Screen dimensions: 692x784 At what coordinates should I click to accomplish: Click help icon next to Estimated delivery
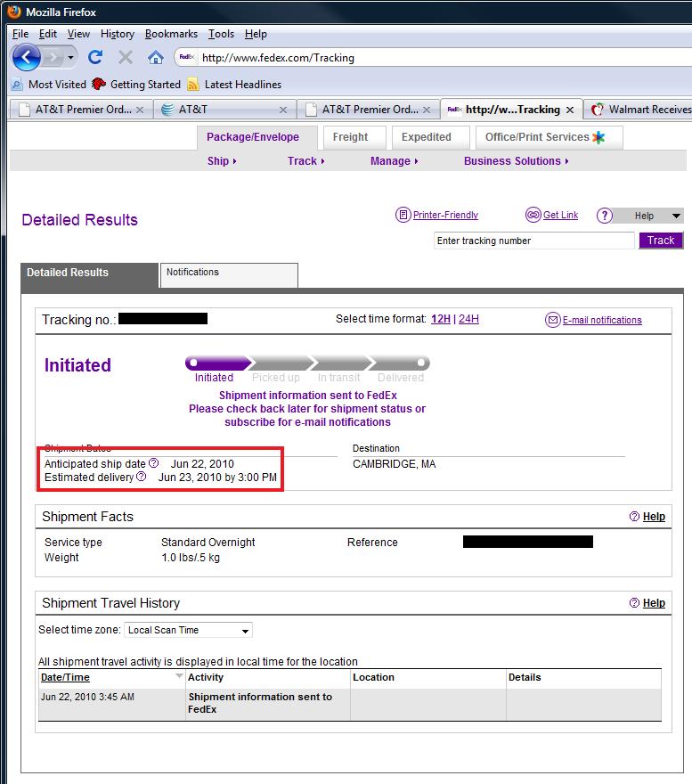tap(142, 476)
